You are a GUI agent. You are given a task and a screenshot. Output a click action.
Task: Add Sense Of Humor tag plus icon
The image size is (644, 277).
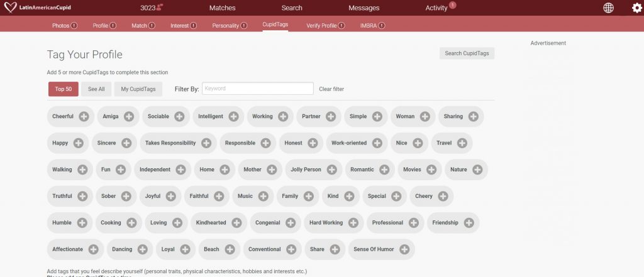(404, 249)
